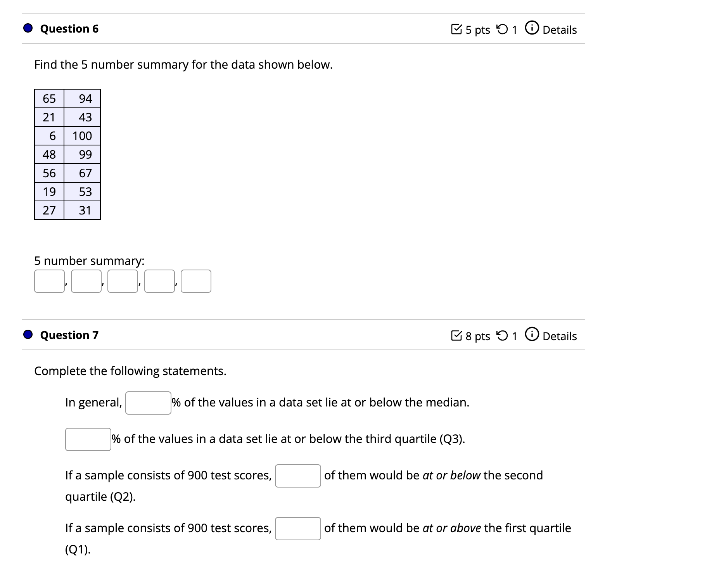
Task: Click the input box in the second quartile question
Action: click(297, 476)
